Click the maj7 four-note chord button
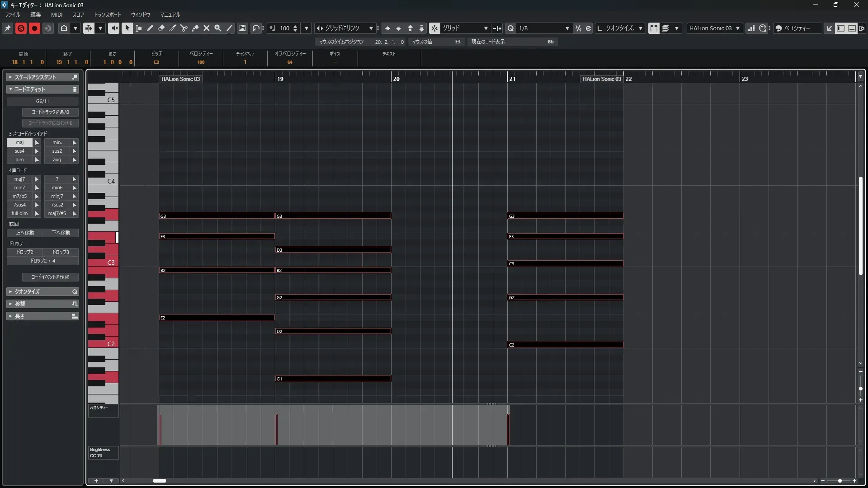 pos(19,179)
